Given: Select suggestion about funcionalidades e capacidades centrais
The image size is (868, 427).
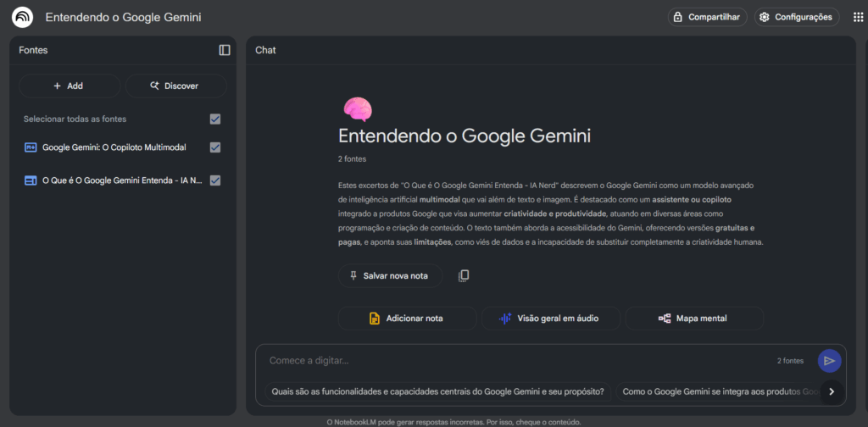Looking at the screenshot, I should pos(438,391).
